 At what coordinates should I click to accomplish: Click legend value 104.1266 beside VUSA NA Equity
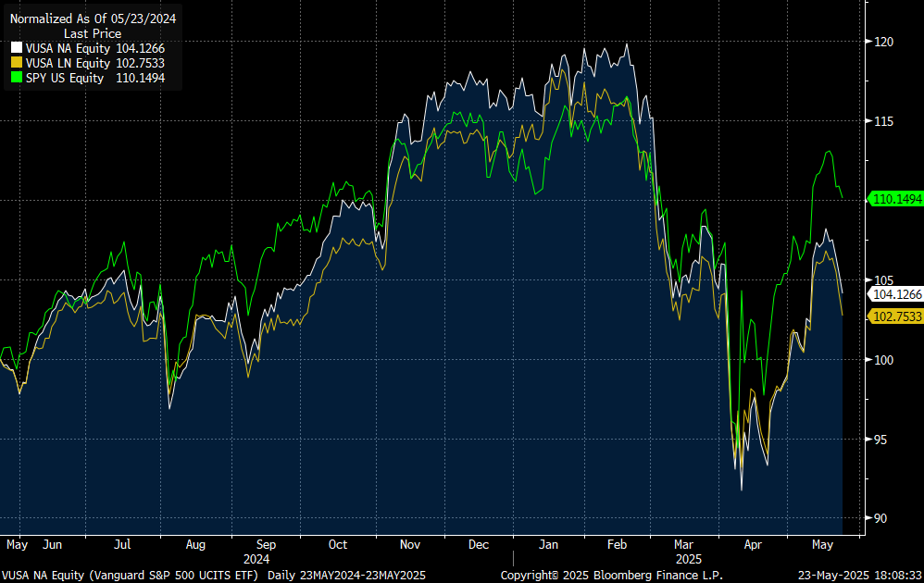(x=140, y=48)
